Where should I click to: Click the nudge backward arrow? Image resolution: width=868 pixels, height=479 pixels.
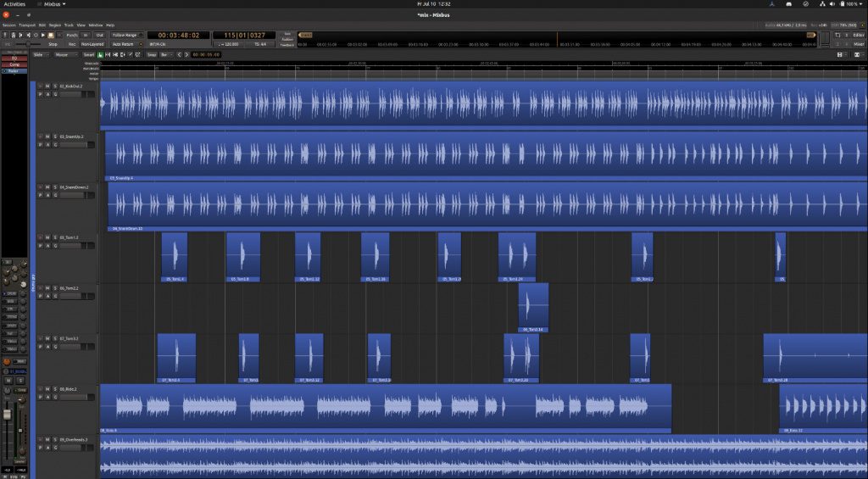[179, 55]
